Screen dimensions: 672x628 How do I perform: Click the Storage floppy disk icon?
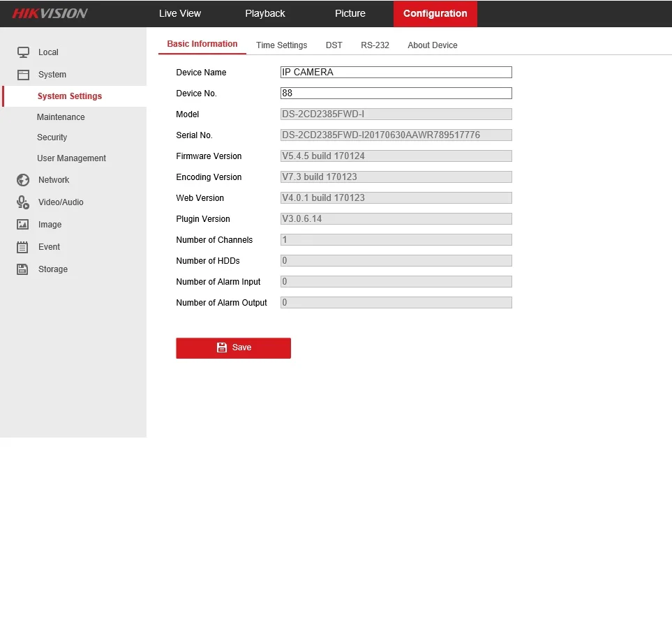(22, 269)
